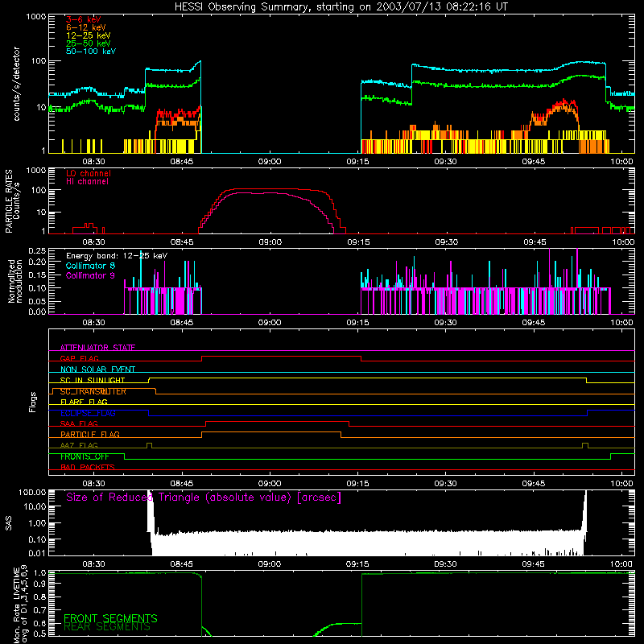Click the NON_SOLAR_EVENT flag label
This screenshot has height=644, width=644.
point(97,369)
